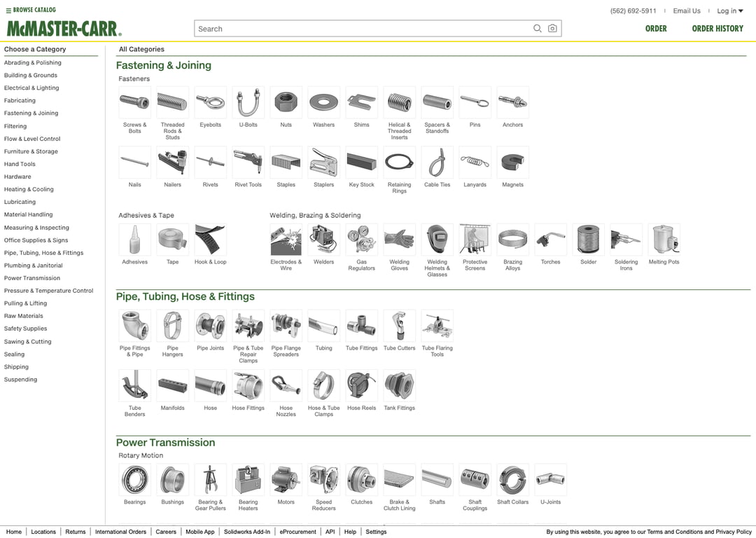The height and width of the screenshot is (538, 756).
Task: Open International Orders footer link
Action: point(120,532)
